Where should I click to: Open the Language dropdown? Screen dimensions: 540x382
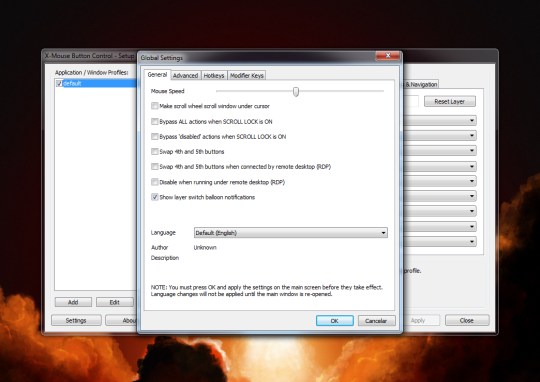point(291,233)
